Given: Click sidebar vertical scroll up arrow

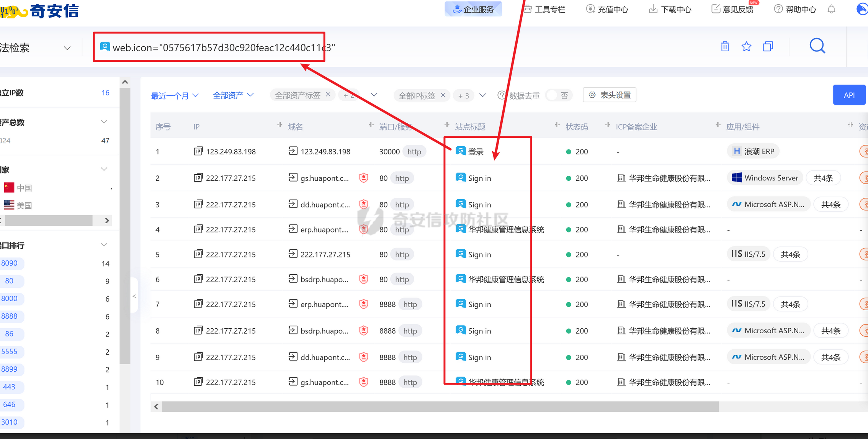Looking at the screenshot, I should point(125,82).
